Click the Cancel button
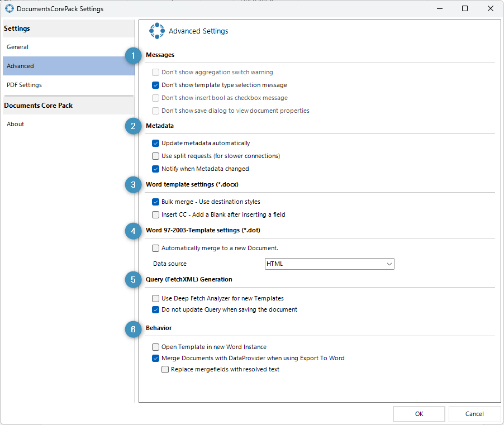504x425 pixels. (x=474, y=414)
